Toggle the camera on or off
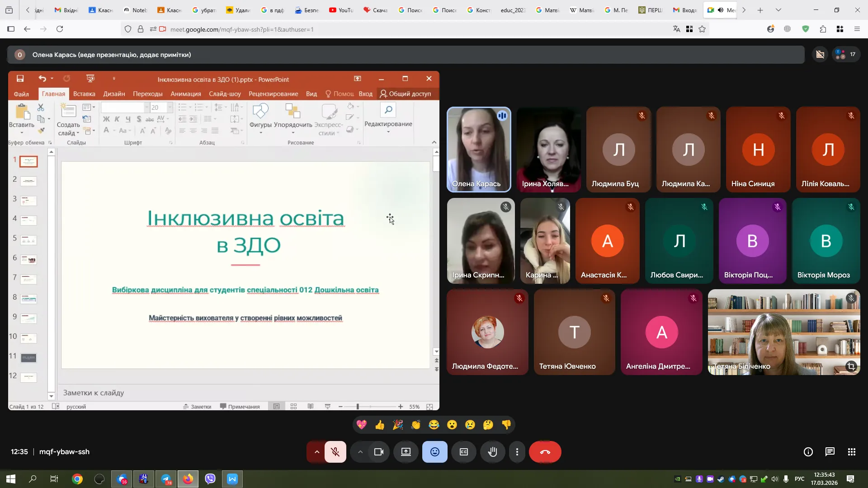Screen dimensions: 868x488 [378, 452]
